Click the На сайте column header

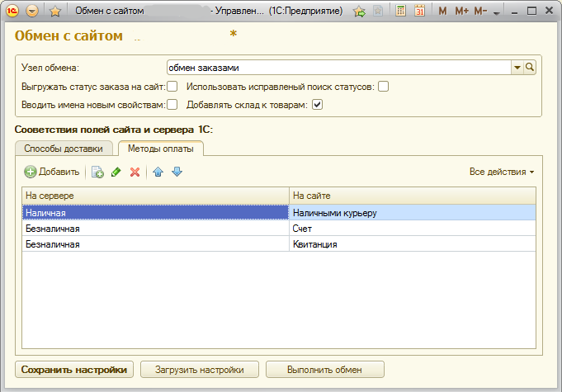point(413,196)
